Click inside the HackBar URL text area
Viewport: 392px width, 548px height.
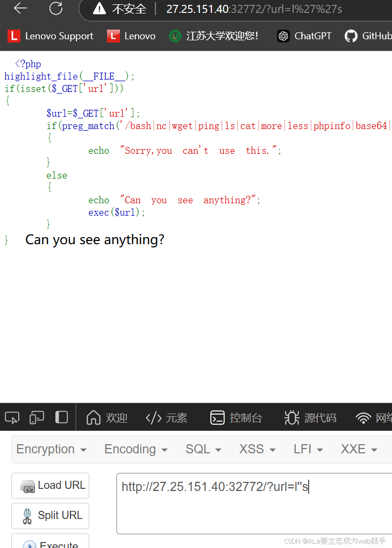tap(255, 503)
